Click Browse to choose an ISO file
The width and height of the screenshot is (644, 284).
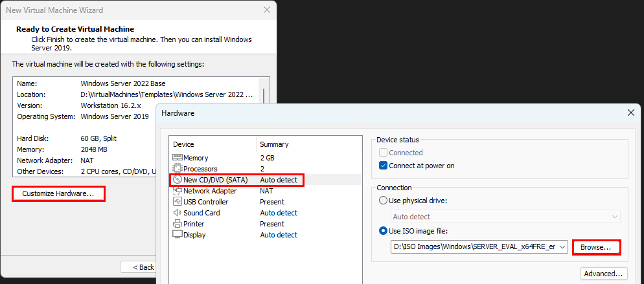(596, 247)
